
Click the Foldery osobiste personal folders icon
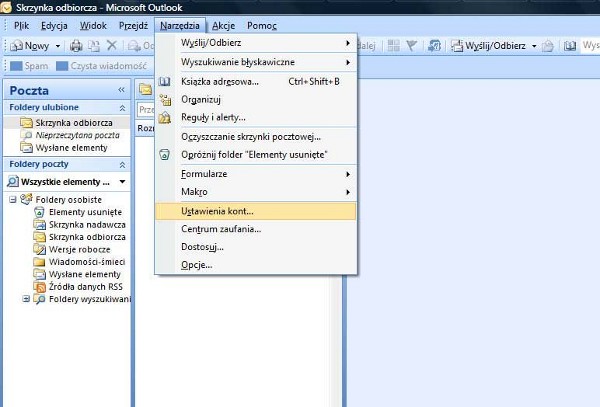pos(26,199)
